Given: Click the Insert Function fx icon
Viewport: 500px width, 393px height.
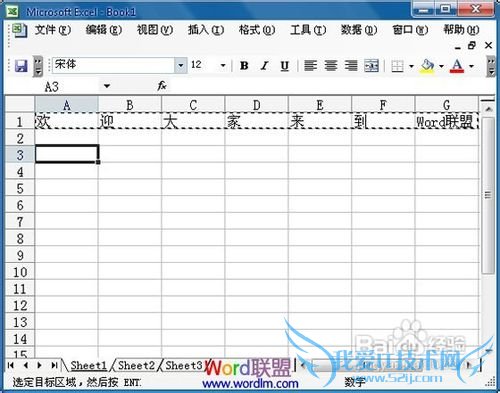Looking at the screenshot, I should [162, 86].
